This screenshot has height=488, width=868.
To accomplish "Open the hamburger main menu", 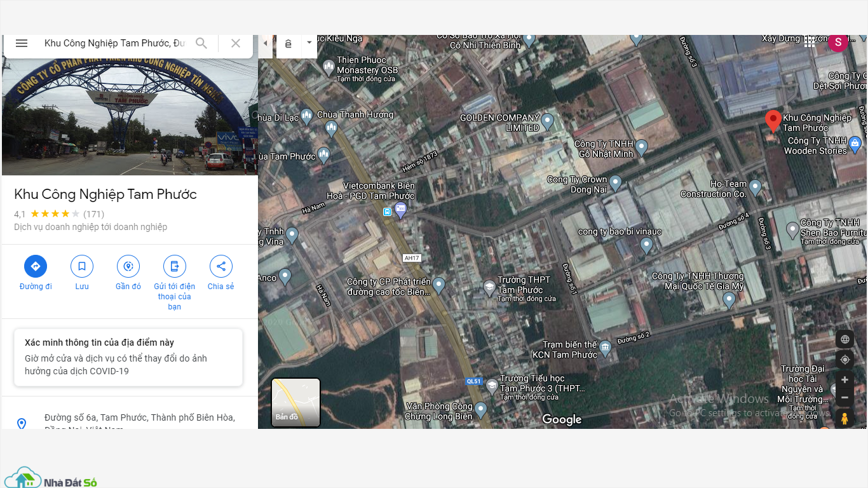I will coord(22,43).
